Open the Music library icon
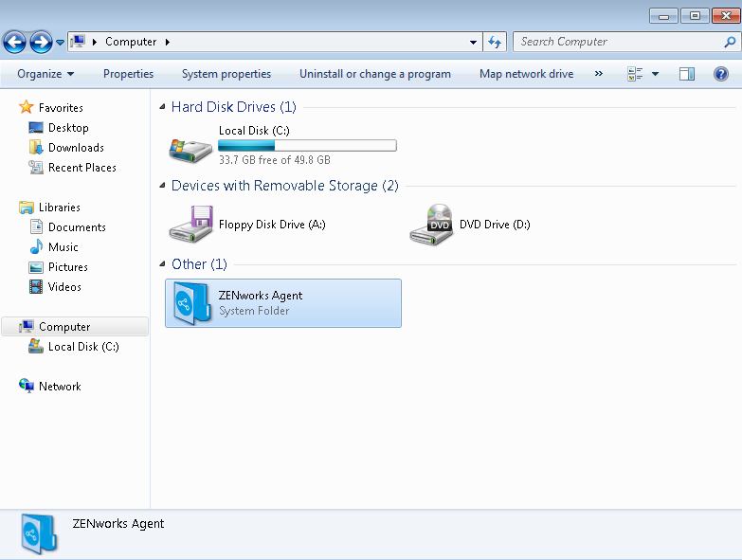This screenshot has height=560, width=742. click(x=36, y=247)
